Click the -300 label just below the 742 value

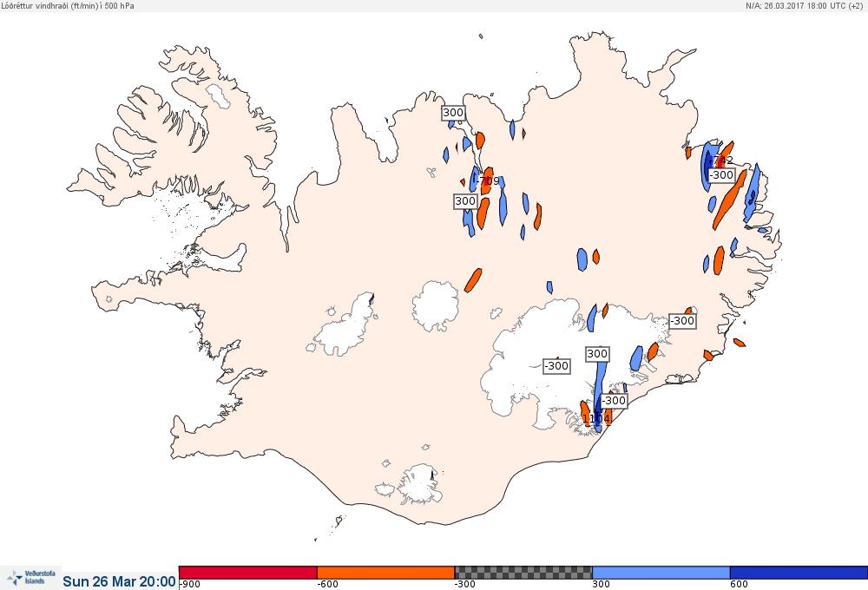pos(721,175)
